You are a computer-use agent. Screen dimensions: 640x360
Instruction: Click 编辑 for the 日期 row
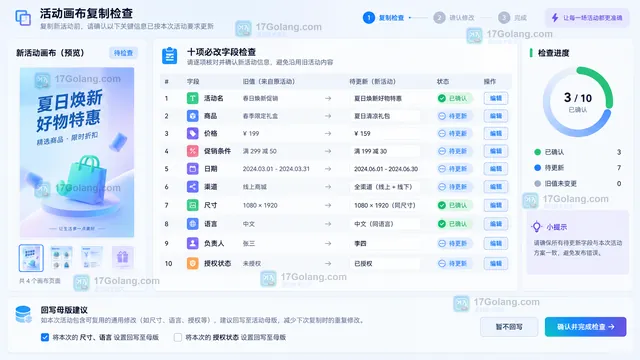click(496, 169)
